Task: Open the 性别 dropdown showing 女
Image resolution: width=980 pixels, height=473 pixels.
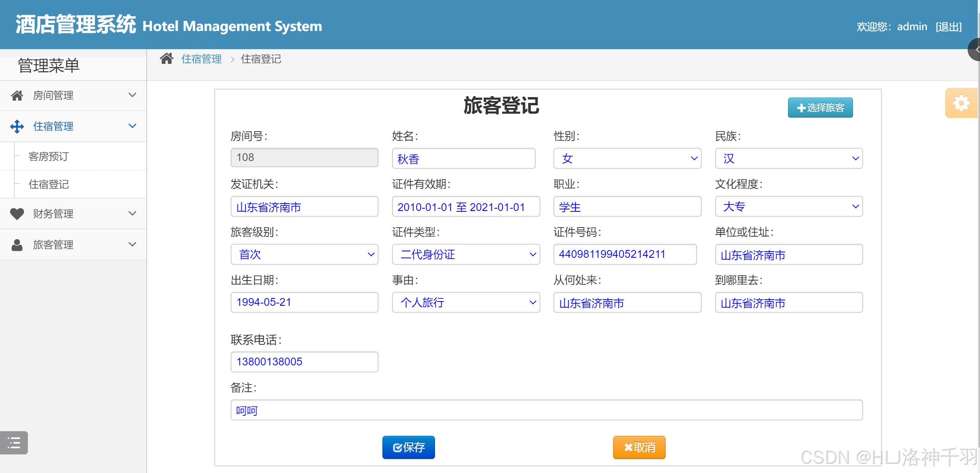Action: (627, 158)
